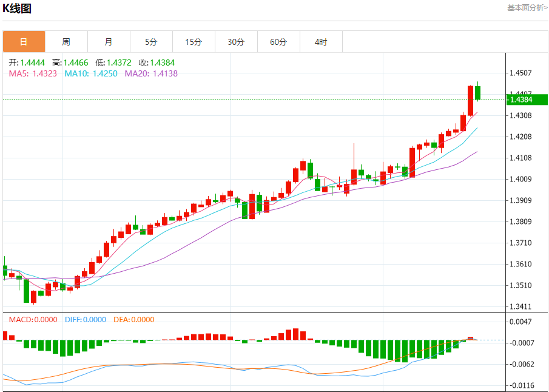The width and height of the screenshot is (549, 392).
Task: Click the DEA:0.0000 indicator label
Action: (x=133, y=319)
